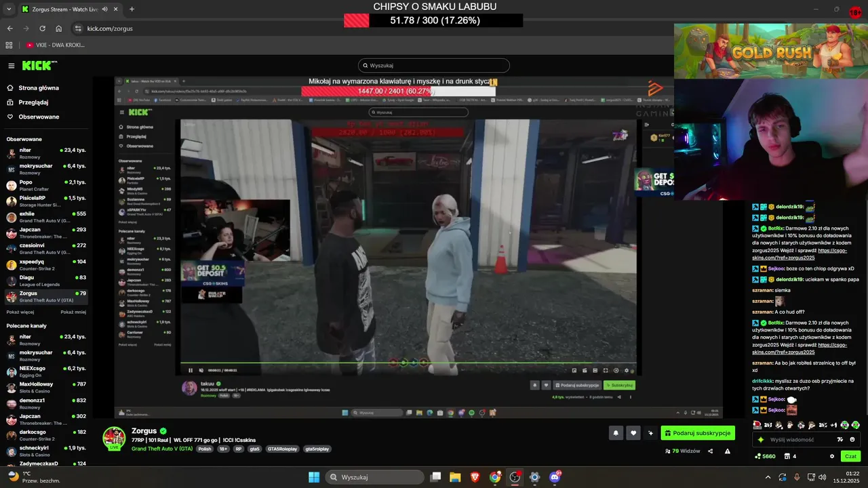Image resolution: width=868 pixels, height=488 pixels.
Task: Click the green Czat send button
Action: tap(851, 456)
